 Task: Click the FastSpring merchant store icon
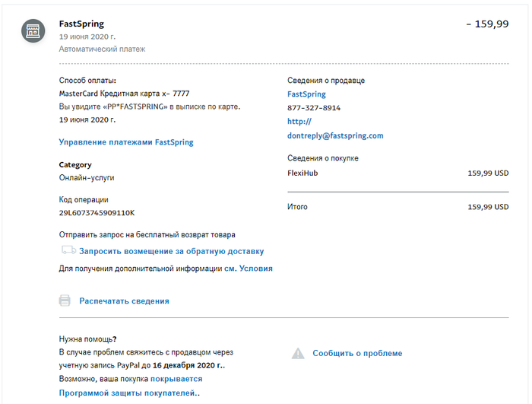(x=33, y=30)
